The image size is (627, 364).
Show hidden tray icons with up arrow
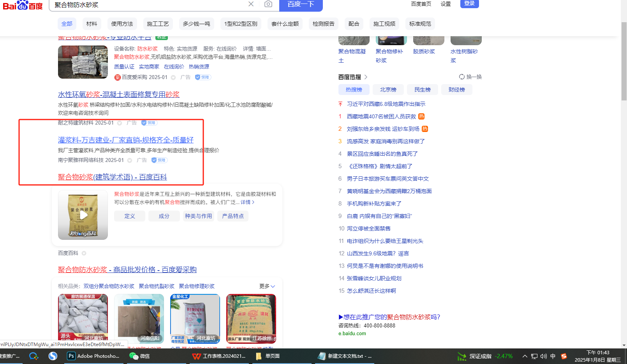click(525, 356)
